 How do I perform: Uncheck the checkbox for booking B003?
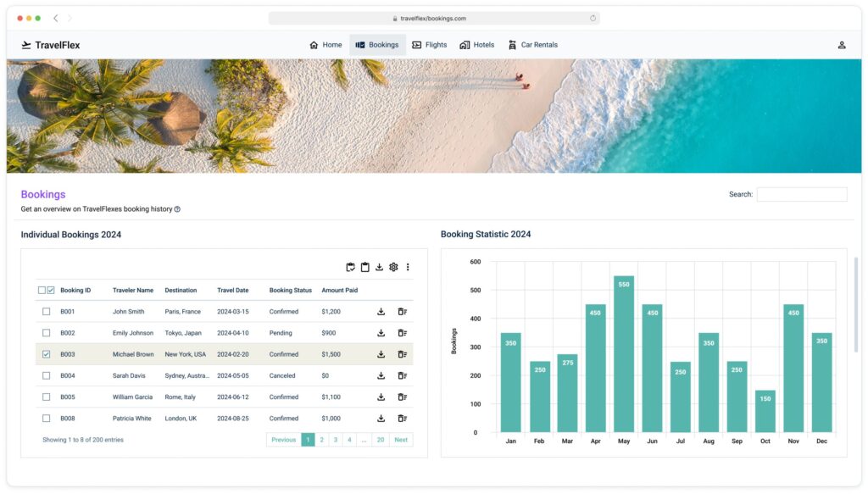coord(47,354)
